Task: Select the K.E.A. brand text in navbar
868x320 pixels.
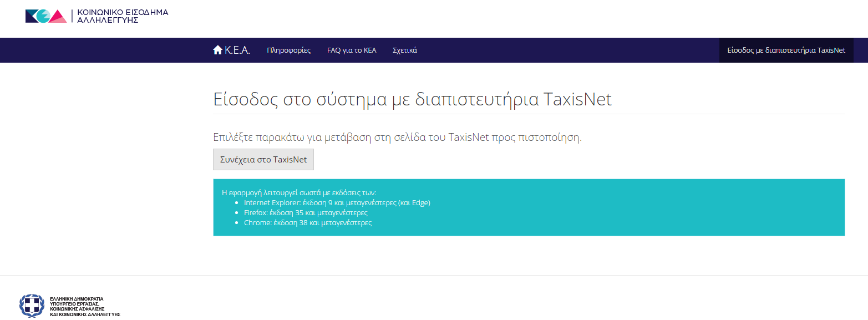Action: (x=237, y=50)
